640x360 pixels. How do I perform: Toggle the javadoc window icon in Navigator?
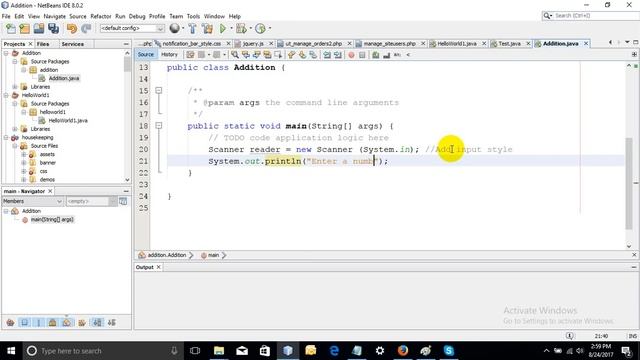(123, 201)
